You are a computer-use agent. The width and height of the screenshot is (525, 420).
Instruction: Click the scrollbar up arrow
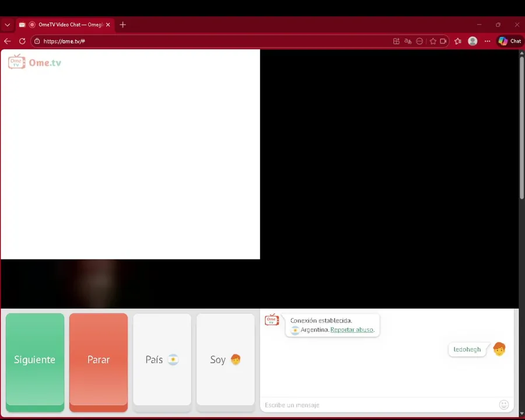pyautogui.click(x=521, y=53)
